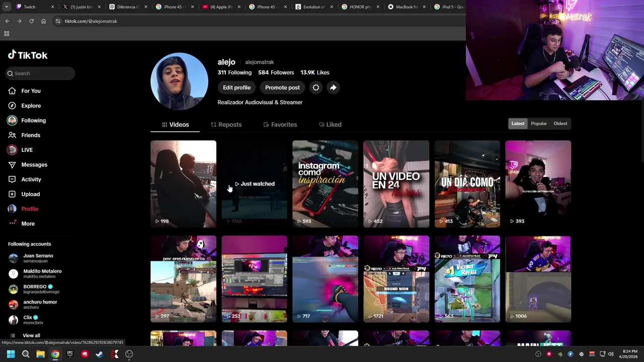Click the Edit profile button
The height and width of the screenshot is (362, 644).
click(236, 87)
